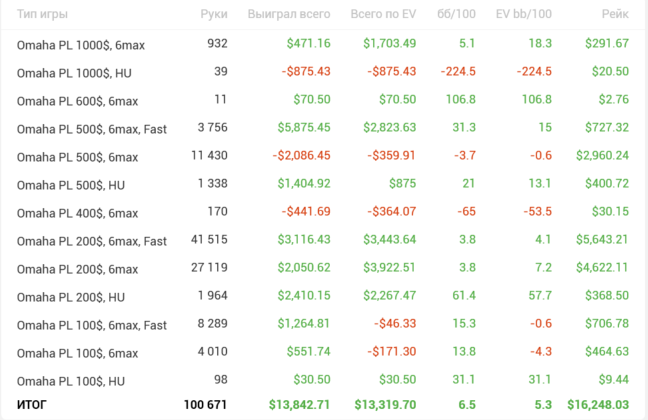Image resolution: width=648 pixels, height=420 pixels.
Task: Click the Рейк column header
Action: [x=615, y=14]
